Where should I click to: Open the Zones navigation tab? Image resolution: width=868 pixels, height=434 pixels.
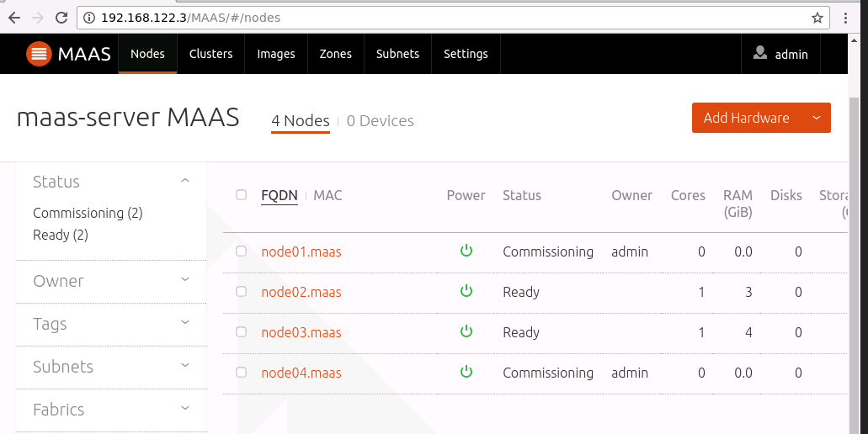335,54
